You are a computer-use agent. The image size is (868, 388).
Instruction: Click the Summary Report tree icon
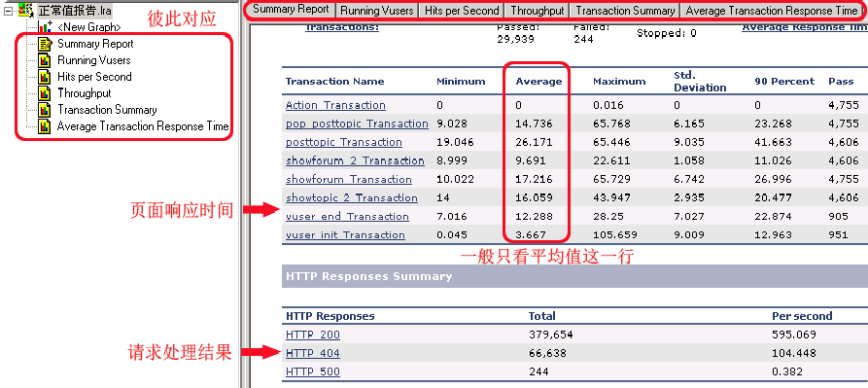click(46, 43)
